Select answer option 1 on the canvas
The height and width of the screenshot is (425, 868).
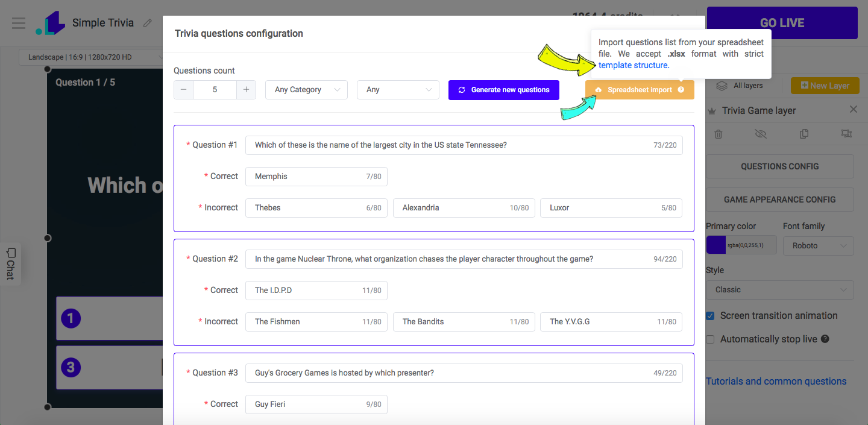point(110,318)
